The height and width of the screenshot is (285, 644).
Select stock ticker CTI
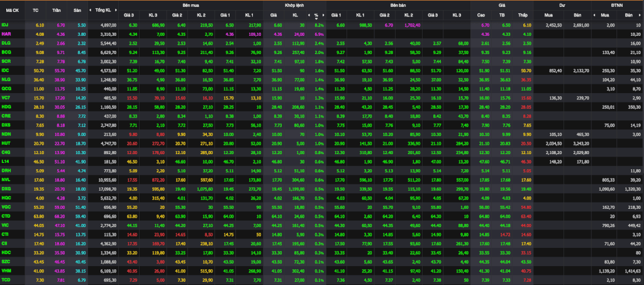(x=6, y=233)
